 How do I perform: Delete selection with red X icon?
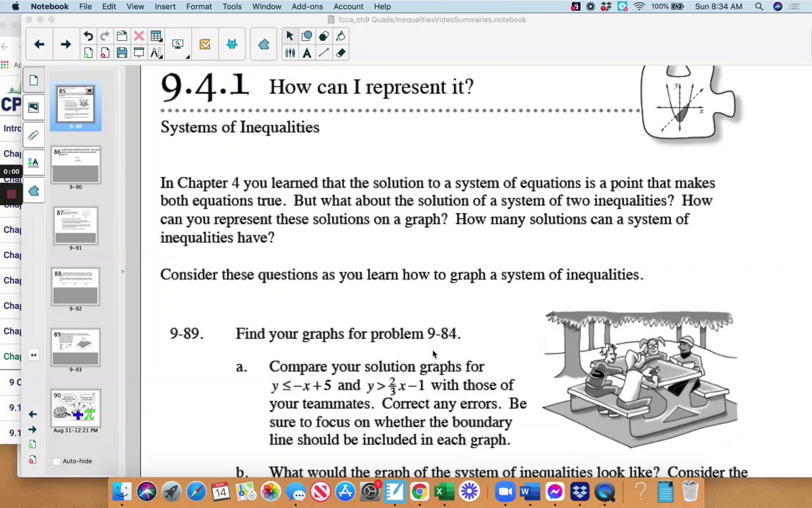(x=139, y=36)
